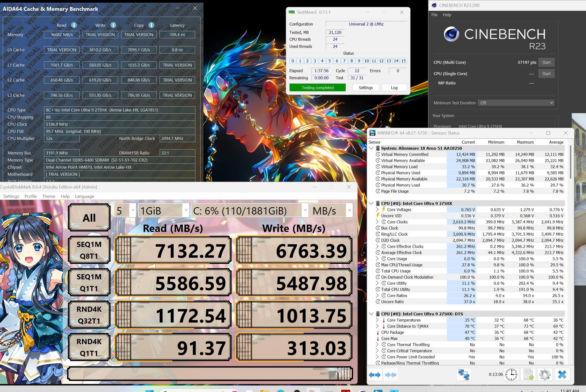Click the CrystalDiskMark All button
This screenshot has width=586, height=392.
tap(89, 217)
